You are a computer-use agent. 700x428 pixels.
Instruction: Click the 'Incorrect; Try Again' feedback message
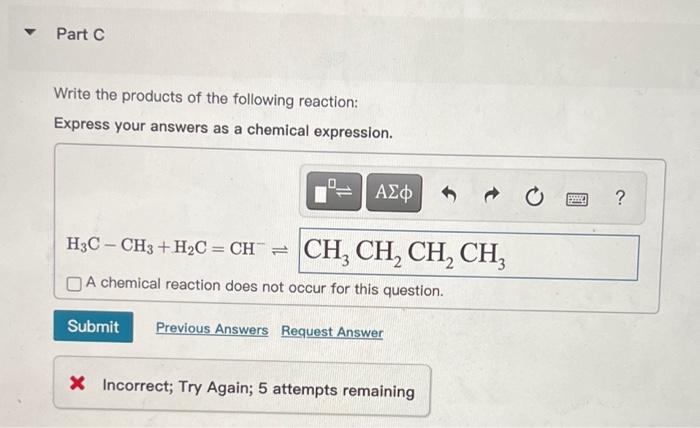click(258, 388)
